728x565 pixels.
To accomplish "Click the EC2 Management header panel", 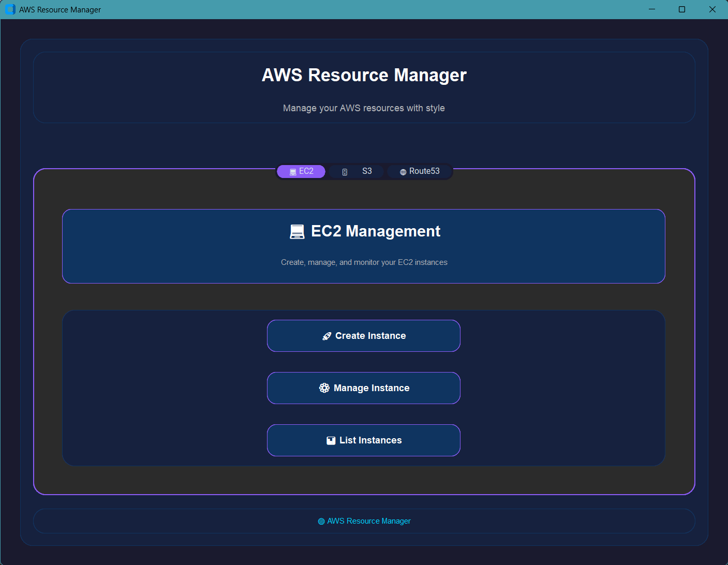I will pos(364,246).
